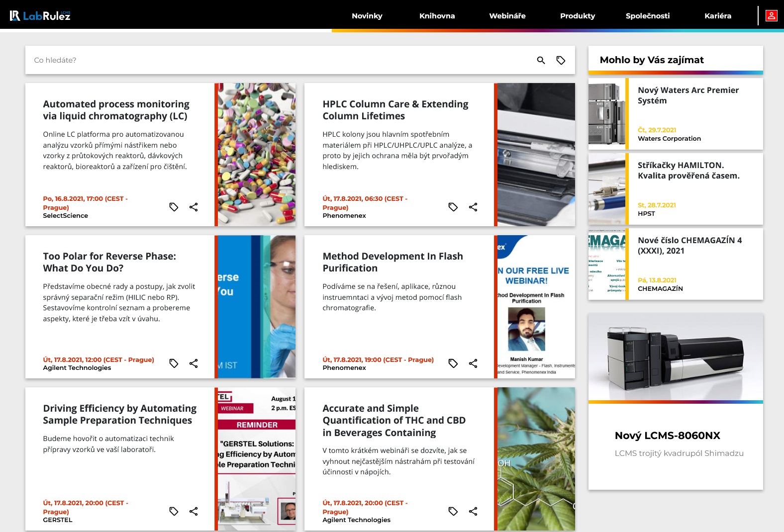Share Method Development In Flash Purification webinar
The height and width of the screenshot is (532, 784).
[x=473, y=363]
